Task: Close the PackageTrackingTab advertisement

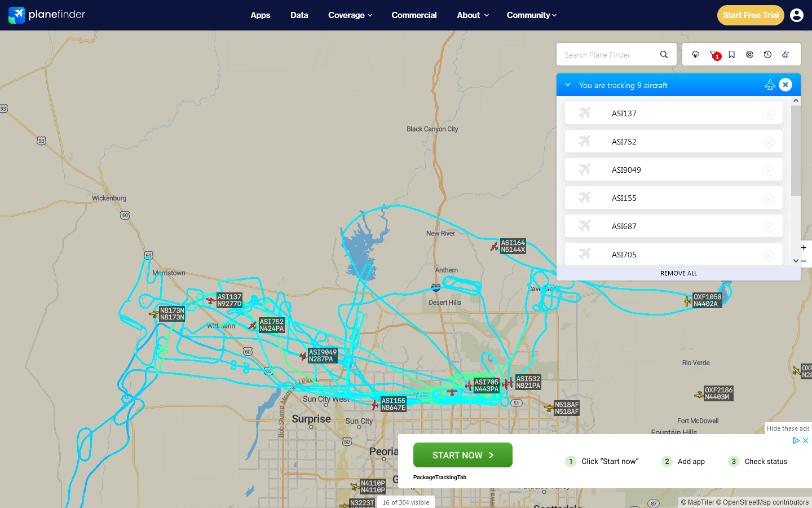Action: (x=806, y=440)
